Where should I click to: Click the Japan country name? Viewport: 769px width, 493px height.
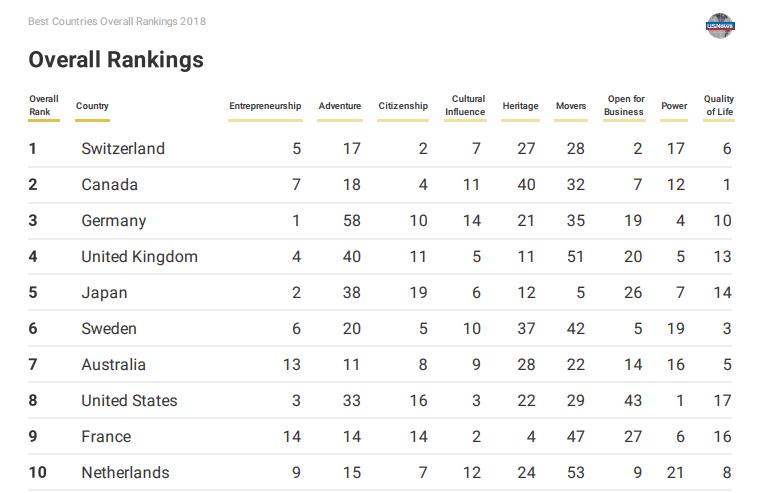(x=104, y=293)
